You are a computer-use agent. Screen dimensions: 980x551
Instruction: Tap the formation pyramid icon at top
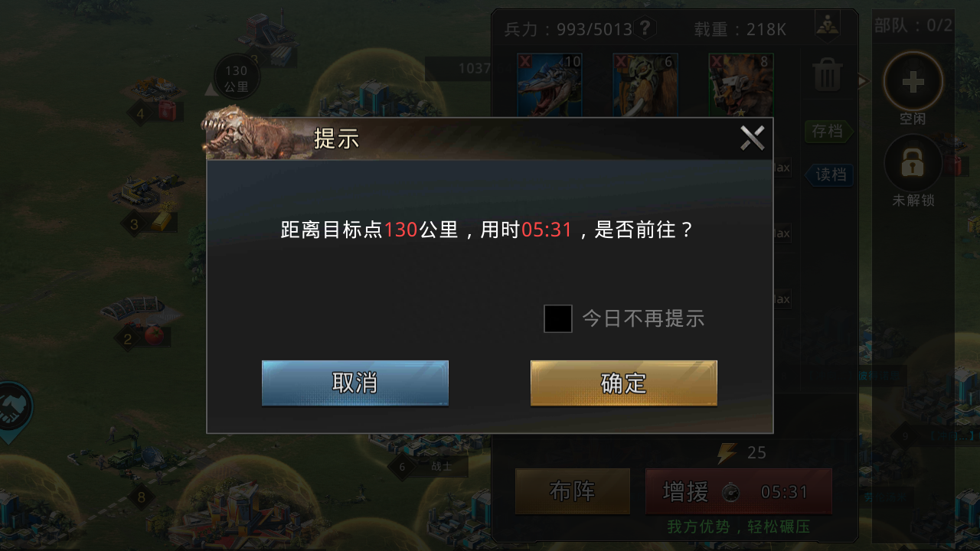(x=828, y=25)
